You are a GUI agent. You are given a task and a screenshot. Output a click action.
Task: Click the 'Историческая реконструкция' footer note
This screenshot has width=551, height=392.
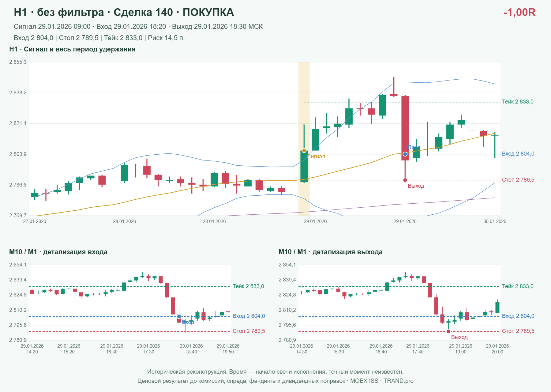(x=275, y=372)
